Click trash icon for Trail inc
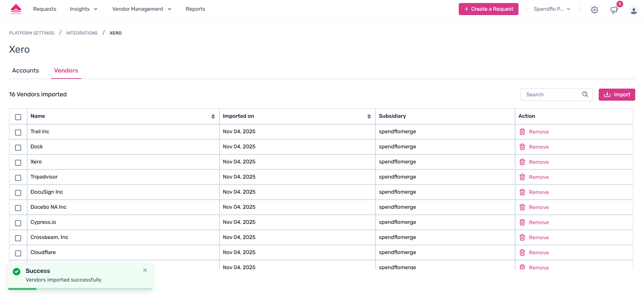 click(522, 132)
